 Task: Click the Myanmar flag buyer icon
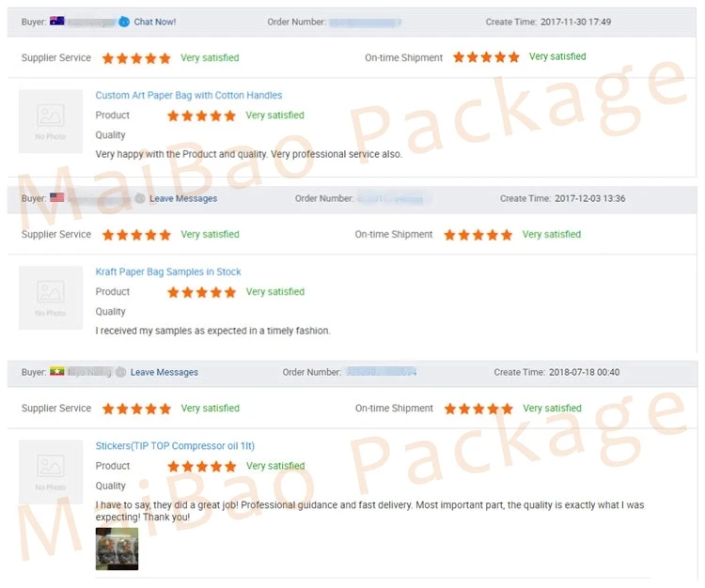[x=57, y=371]
